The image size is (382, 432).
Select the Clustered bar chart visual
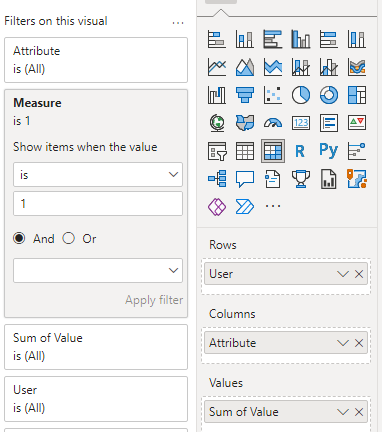click(x=273, y=39)
